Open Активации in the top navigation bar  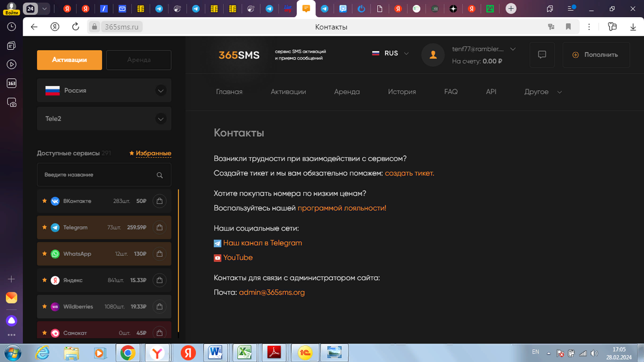coord(288,92)
